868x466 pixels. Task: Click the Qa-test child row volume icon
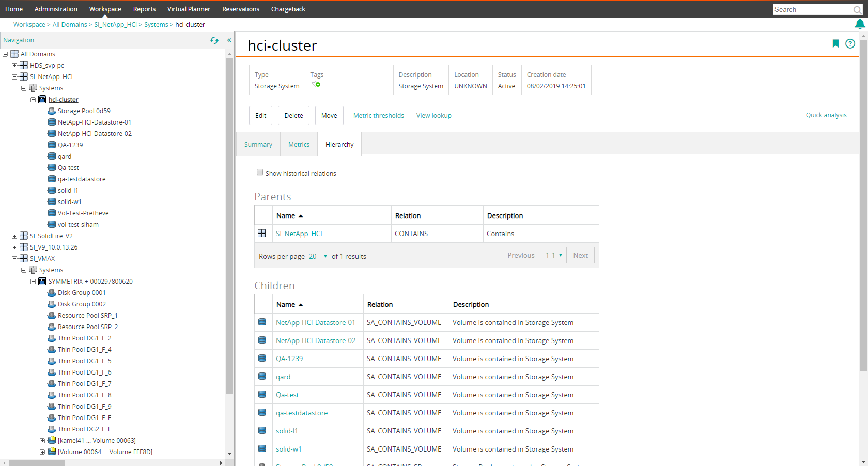click(x=262, y=394)
